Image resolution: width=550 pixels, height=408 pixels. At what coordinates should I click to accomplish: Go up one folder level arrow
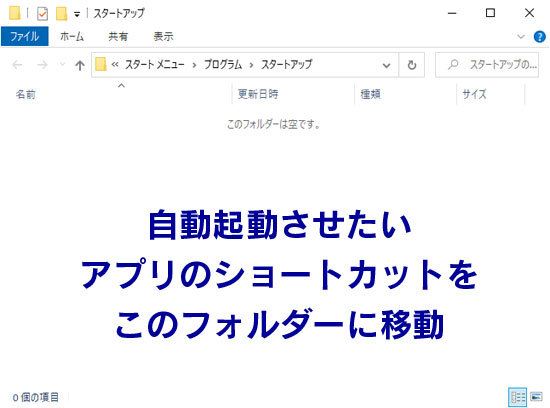pyautogui.click(x=80, y=65)
